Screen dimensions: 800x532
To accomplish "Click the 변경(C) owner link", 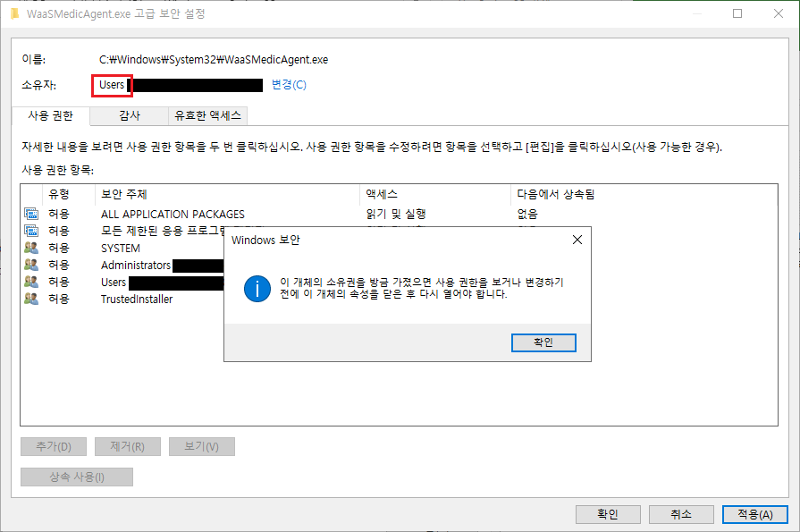I will (289, 85).
